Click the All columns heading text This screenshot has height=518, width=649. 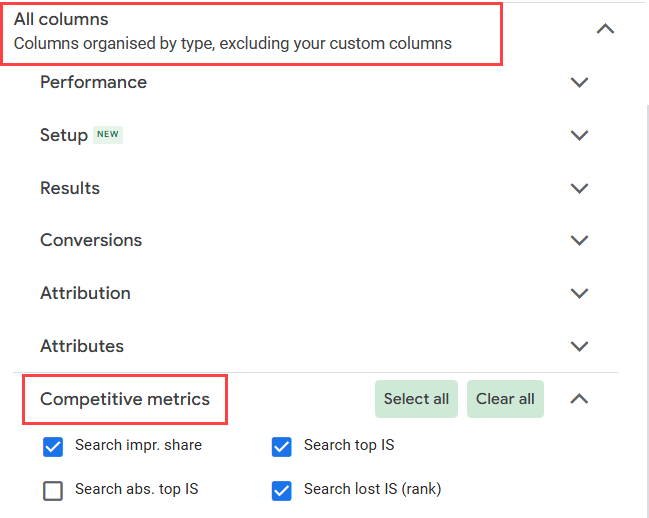61,19
